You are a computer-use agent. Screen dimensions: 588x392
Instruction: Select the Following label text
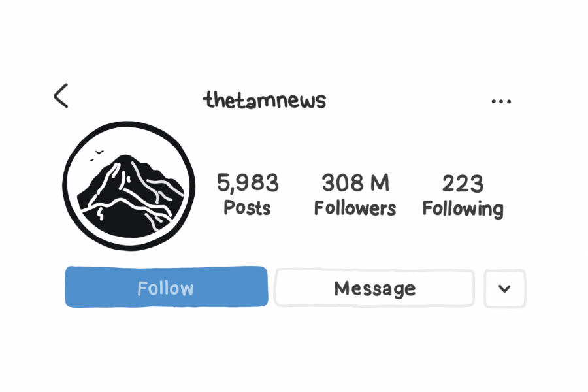[463, 209]
